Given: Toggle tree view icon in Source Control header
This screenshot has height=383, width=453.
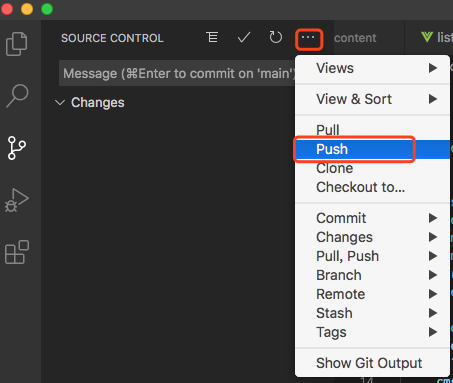Looking at the screenshot, I should [x=212, y=37].
